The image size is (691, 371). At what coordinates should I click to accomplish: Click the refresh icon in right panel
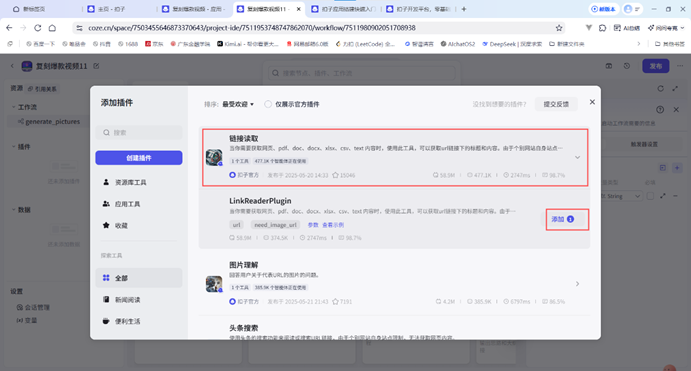click(x=661, y=89)
